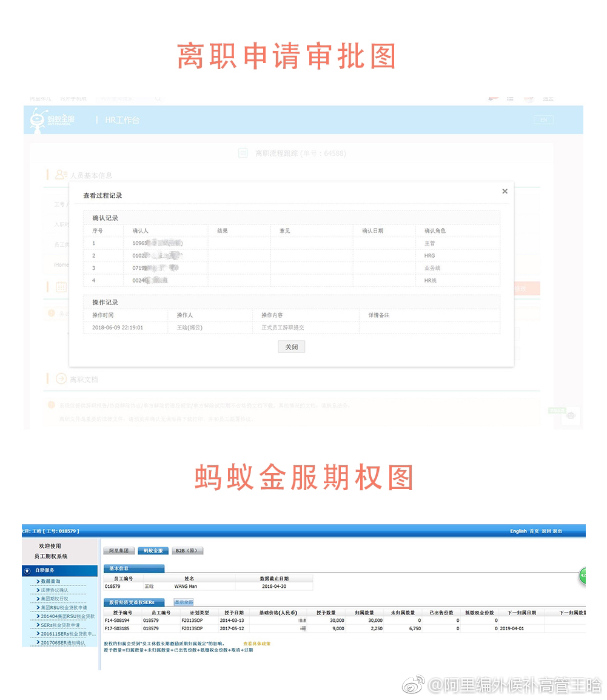The height and width of the screenshot is (700, 607).
Task: Select HRG role cell in confirmation records
Action: point(429,256)
